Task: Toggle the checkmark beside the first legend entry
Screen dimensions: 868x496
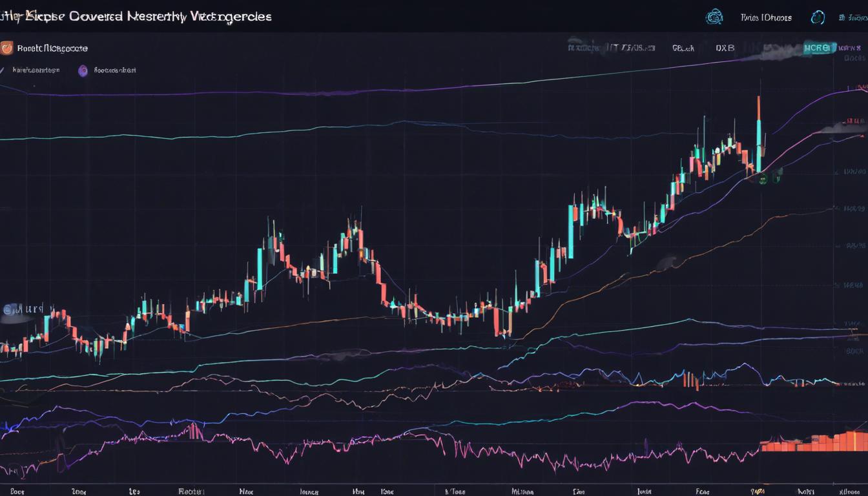Action: [3, 70]
